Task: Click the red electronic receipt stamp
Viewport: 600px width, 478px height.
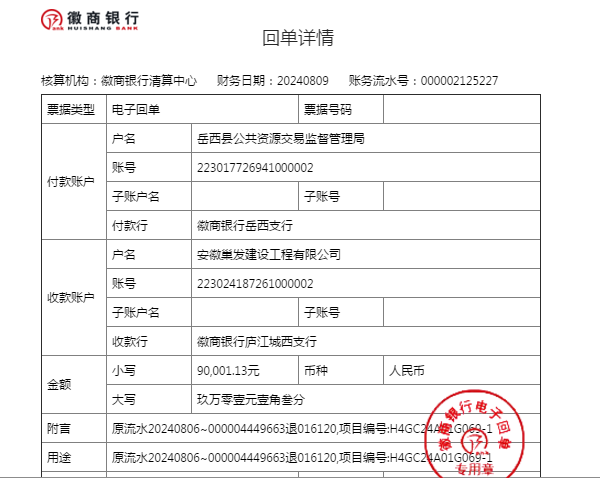Action: pyautogui.click(x=476, y=437)
